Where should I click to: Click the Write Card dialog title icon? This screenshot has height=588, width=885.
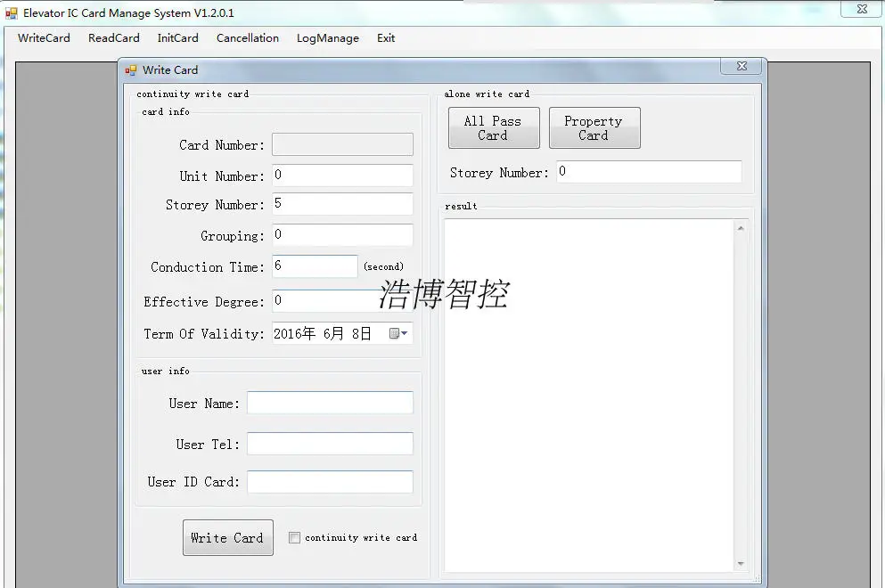point(131,70)
